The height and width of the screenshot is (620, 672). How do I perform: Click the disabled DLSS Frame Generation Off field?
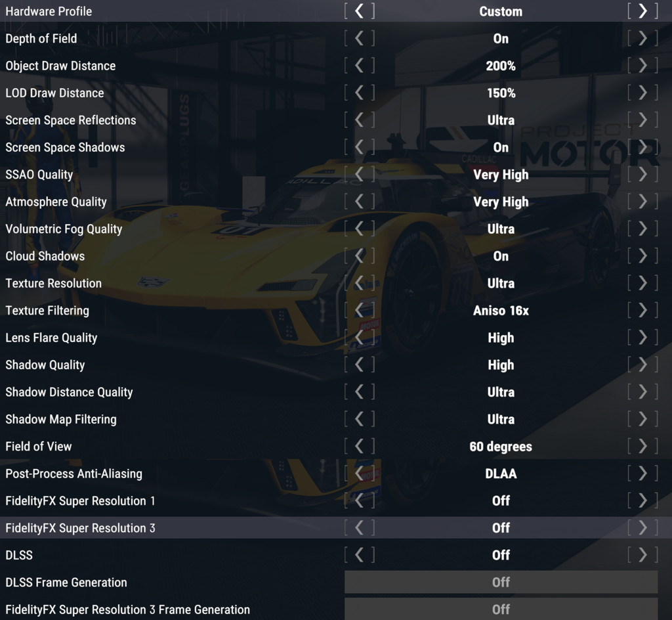501,583
